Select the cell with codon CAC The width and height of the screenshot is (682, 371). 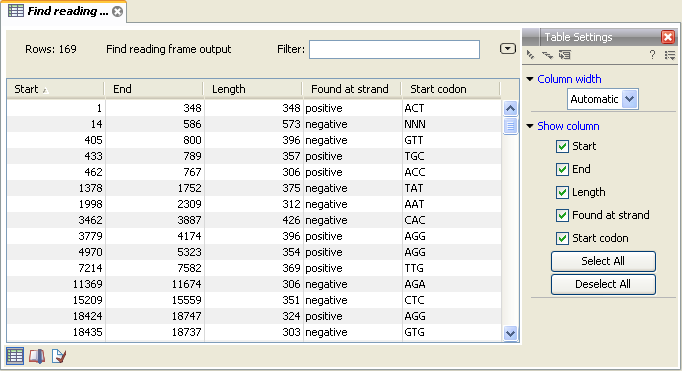pyautogui.click(x=451, y=220)
